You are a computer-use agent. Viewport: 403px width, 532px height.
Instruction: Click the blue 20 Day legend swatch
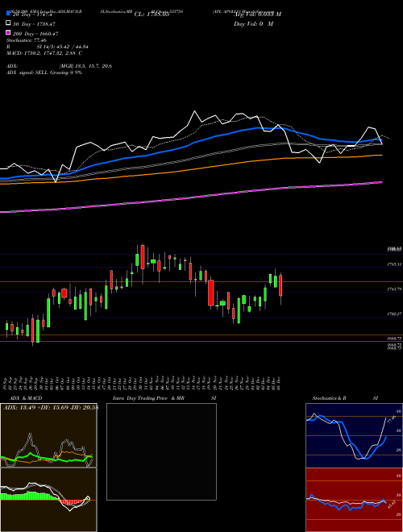click(8, 14)
